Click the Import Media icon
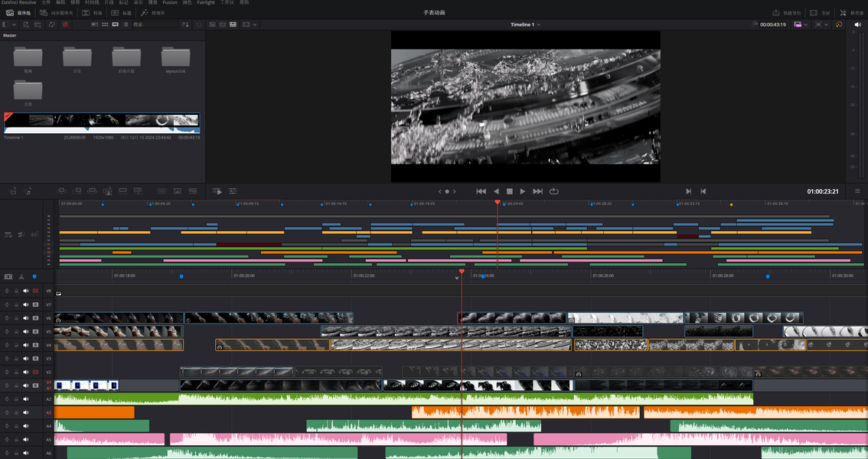Image resolution: width=868 pixels, height=459 pixels. (25, 24)
